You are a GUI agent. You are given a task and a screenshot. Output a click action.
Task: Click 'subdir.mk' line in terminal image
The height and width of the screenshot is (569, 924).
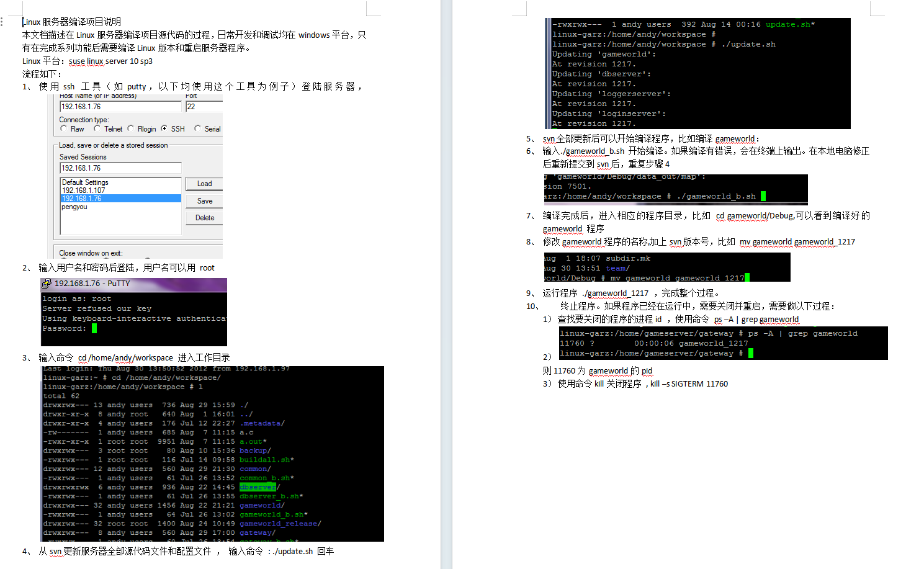point(628,258)
